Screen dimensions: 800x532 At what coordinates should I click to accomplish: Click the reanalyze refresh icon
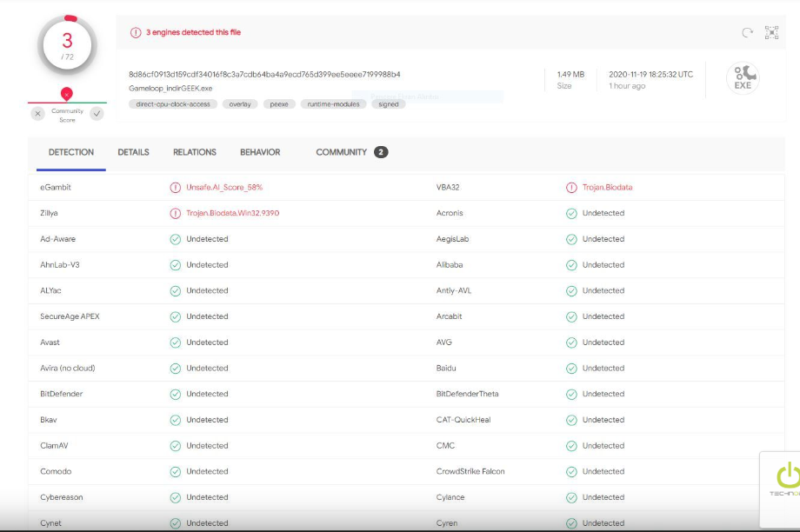(x=747, y=33)
